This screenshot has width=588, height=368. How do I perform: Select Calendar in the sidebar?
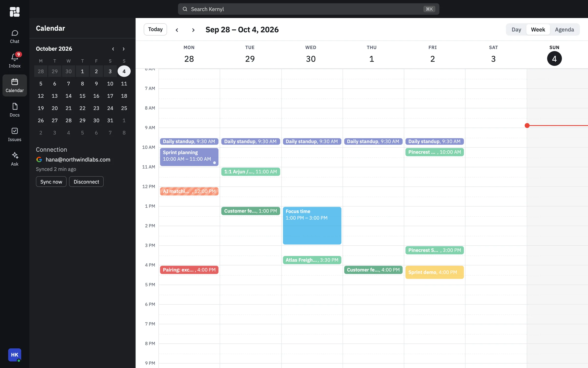[x=14, y=85]
